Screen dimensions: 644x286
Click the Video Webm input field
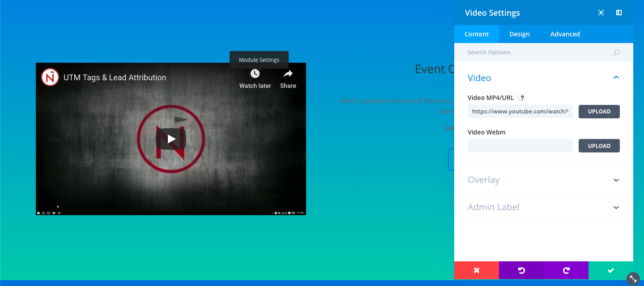pos(520,146)
